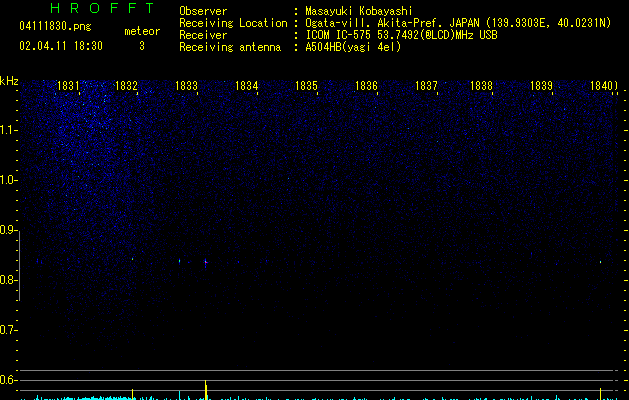Image resolution: width=629 pixels, height=400 pixels.
Task: Click the 0.8 kHz axis label
Action: pyautogui.click(x=8, y=280)
